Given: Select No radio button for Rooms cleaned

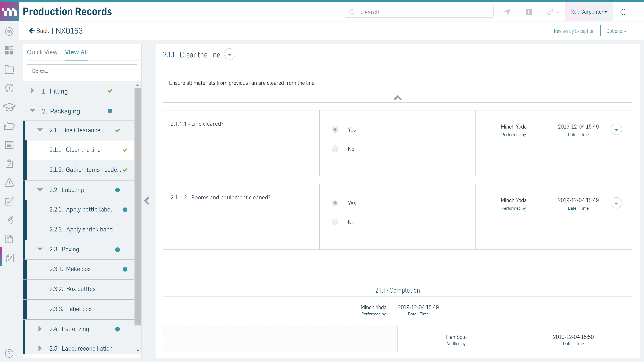Looking at the screenshot, I should [x=335, y=222].
